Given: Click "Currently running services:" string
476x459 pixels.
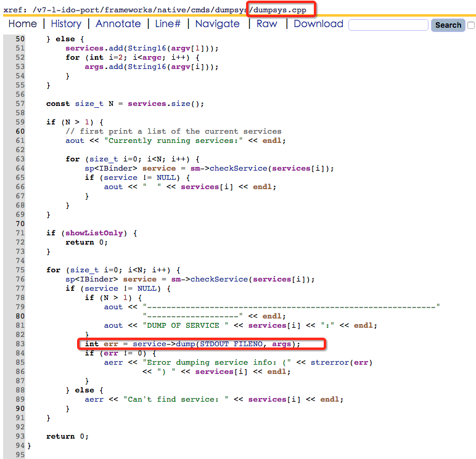Looking at the screenshot, I should 173,140.
